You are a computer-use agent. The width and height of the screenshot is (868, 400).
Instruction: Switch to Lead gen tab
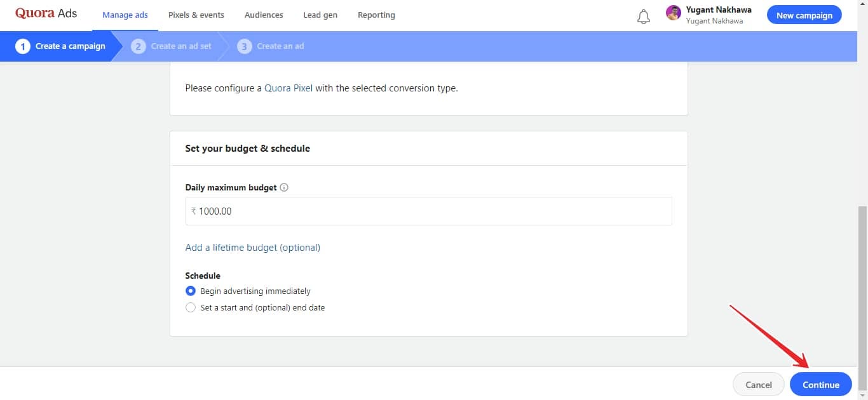pos(320,15)
